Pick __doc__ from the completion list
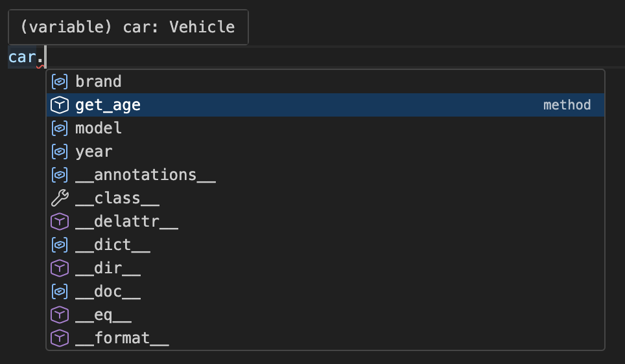625x364 pixels. coord(108,291)
